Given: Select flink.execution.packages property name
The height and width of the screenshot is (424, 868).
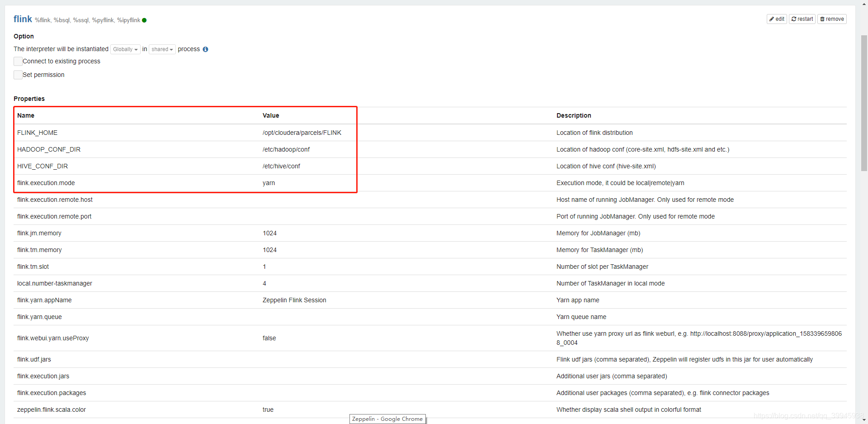Looking at the screenshot, I should pyautogui.click(x=52, y=393).
